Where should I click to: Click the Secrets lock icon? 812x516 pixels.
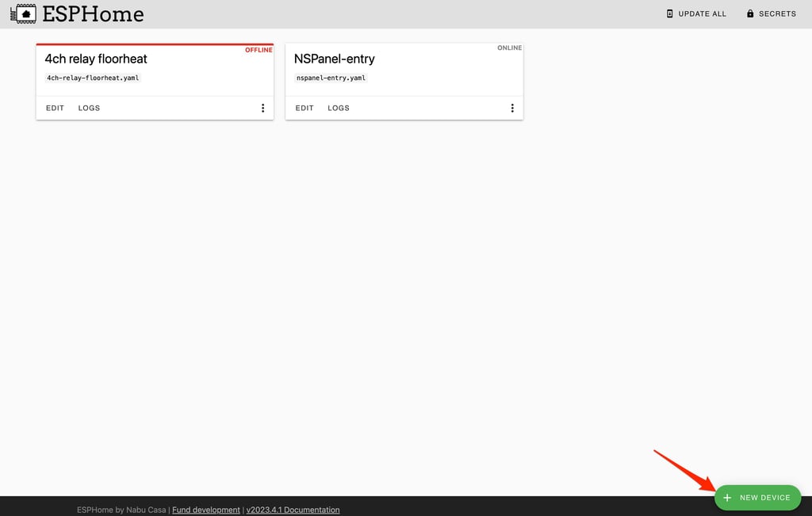tap(750, 14)
